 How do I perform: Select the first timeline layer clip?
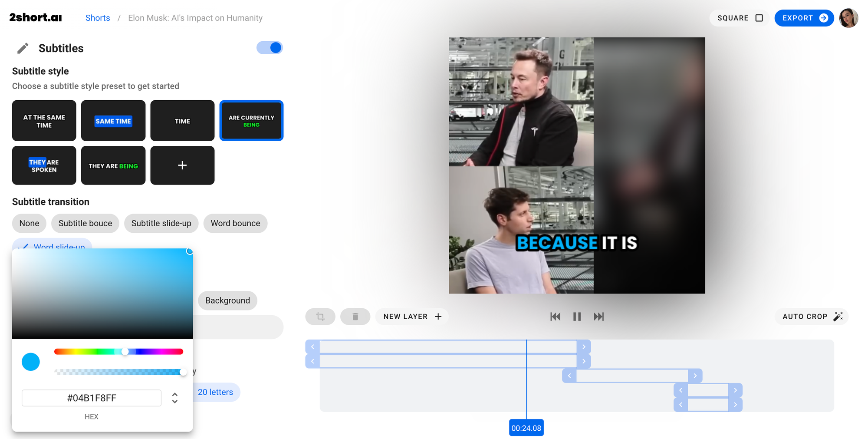[x=448, y=347]
